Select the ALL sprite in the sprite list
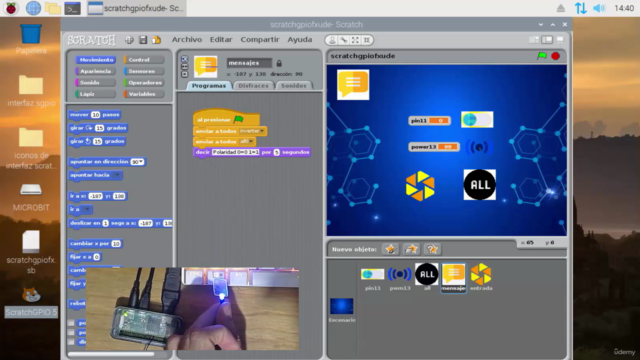This screenshot has width=640, height=360. pyautogui.click(x=427, y=277)
